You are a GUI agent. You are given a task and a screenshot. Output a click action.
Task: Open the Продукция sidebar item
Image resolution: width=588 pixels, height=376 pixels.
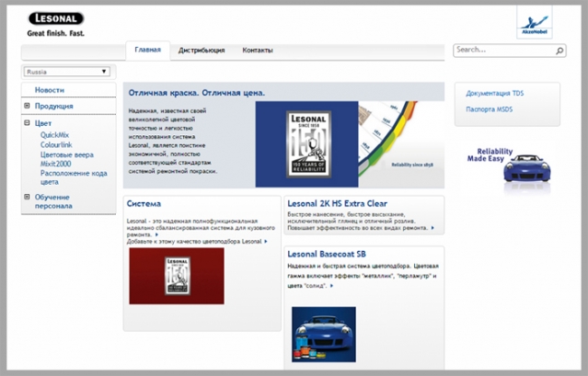54,106
